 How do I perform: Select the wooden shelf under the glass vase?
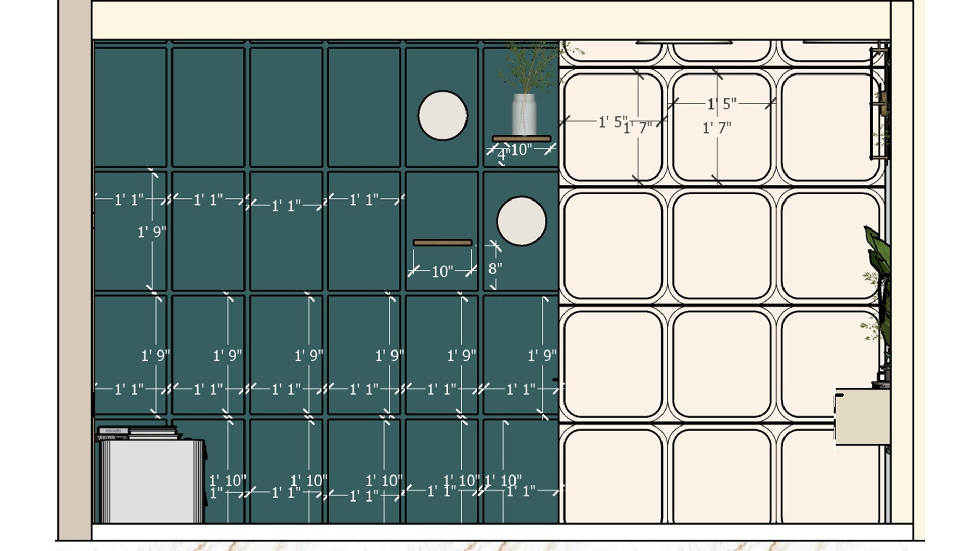point(521,139)
